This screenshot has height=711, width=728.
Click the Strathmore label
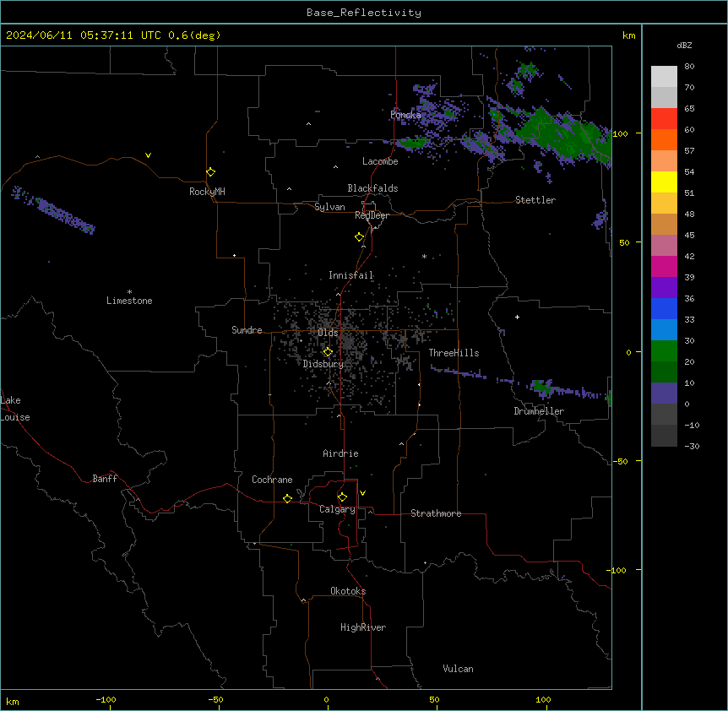tap(436, 513)
